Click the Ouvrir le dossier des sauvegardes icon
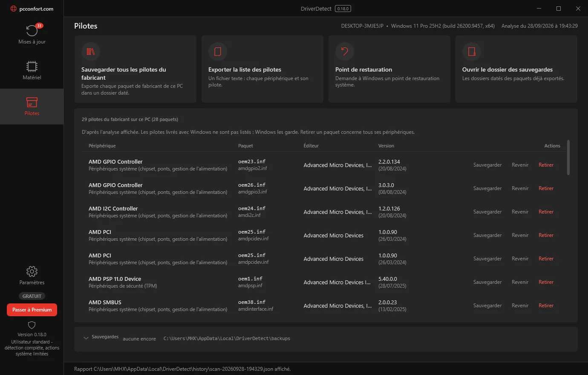 coord(472,52)
